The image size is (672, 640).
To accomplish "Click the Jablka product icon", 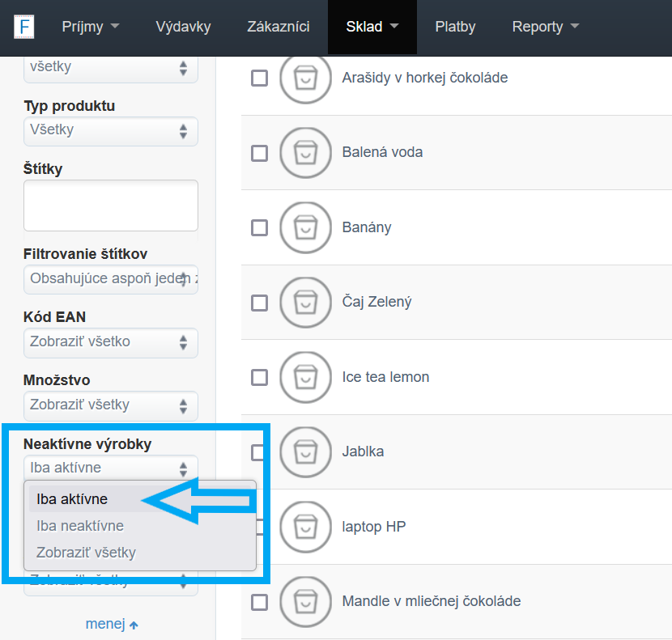I will coord(305,451).
